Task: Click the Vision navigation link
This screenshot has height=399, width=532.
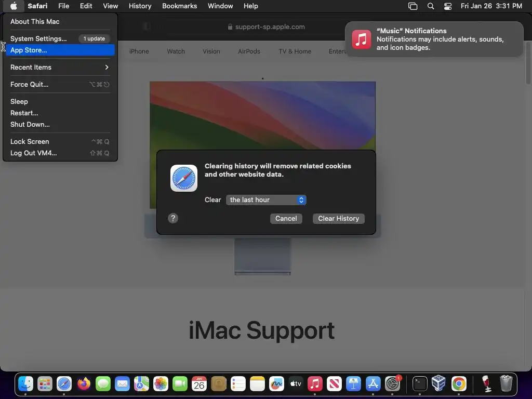Action: (x=211, y=51)
